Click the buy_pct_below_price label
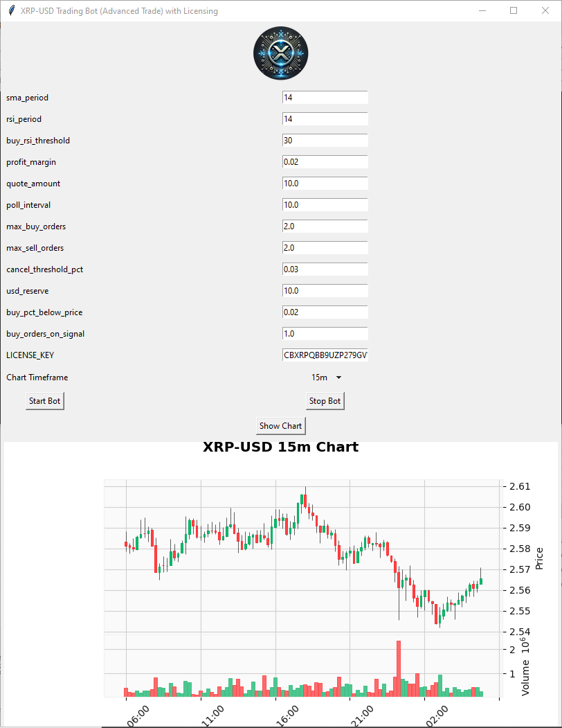Screen dimensions: 562x728 (x=44, y=312)
